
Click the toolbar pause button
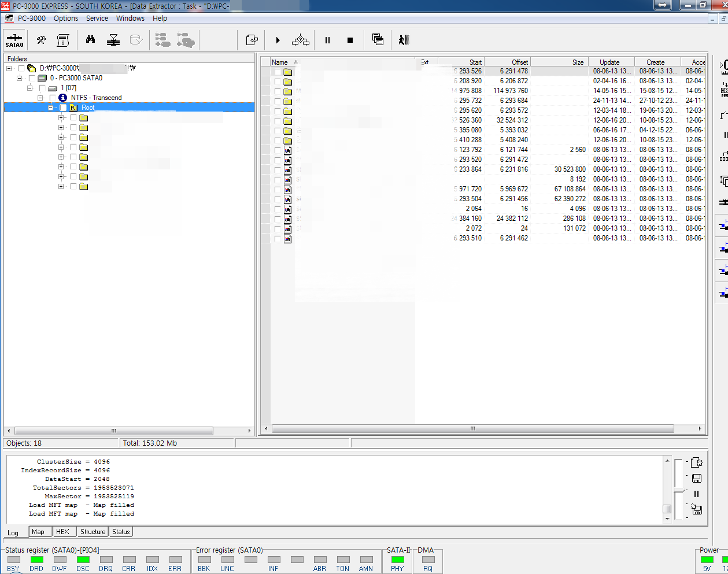click(327, 40)
